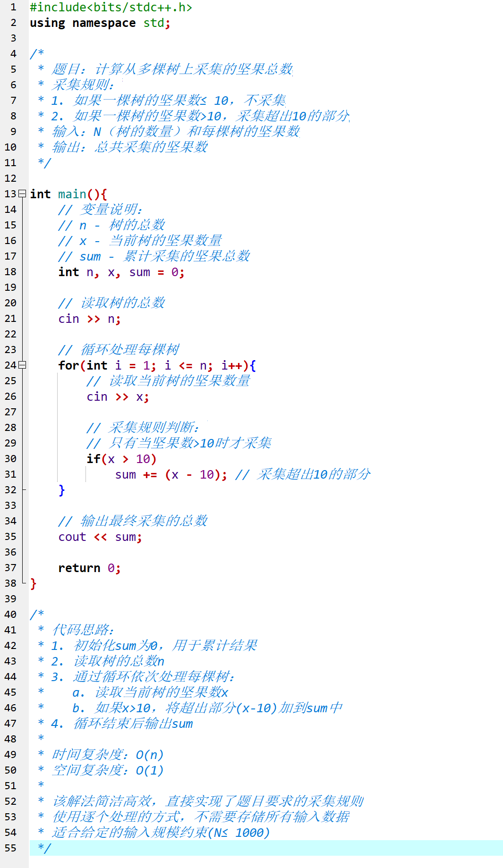The width and height of the screenshot is (503, 868).
Task: Click comment '// 循环处理每棵树'
Action: [x=119, y=350]
